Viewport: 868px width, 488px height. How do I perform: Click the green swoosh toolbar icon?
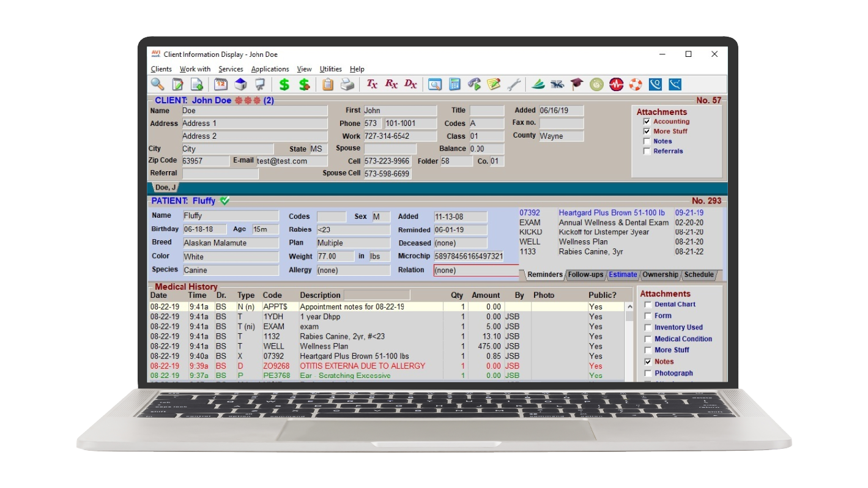pyautogui.click(x=538, y=84)
